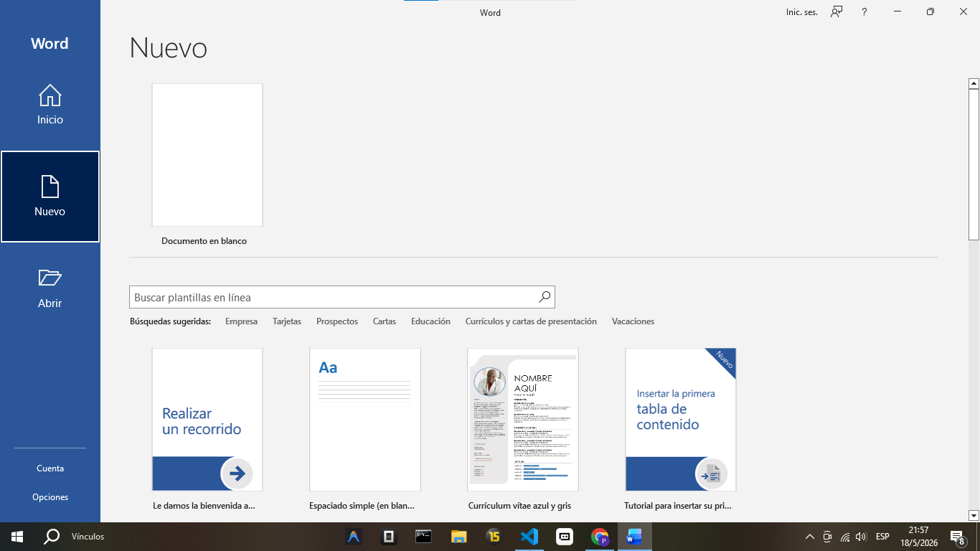Click the vertical scrollbar thumb
The image size is (980, 551).
974,164
